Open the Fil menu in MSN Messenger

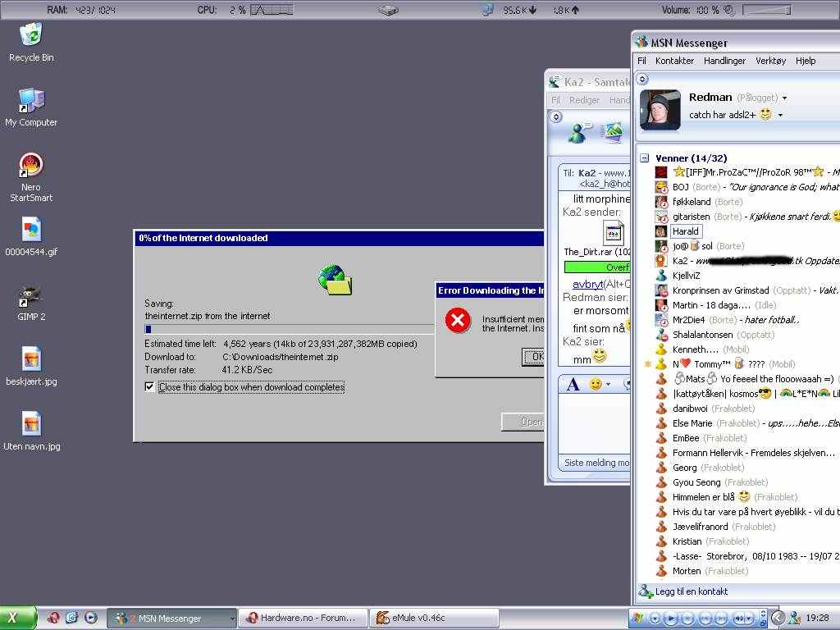tap(641, 61)
